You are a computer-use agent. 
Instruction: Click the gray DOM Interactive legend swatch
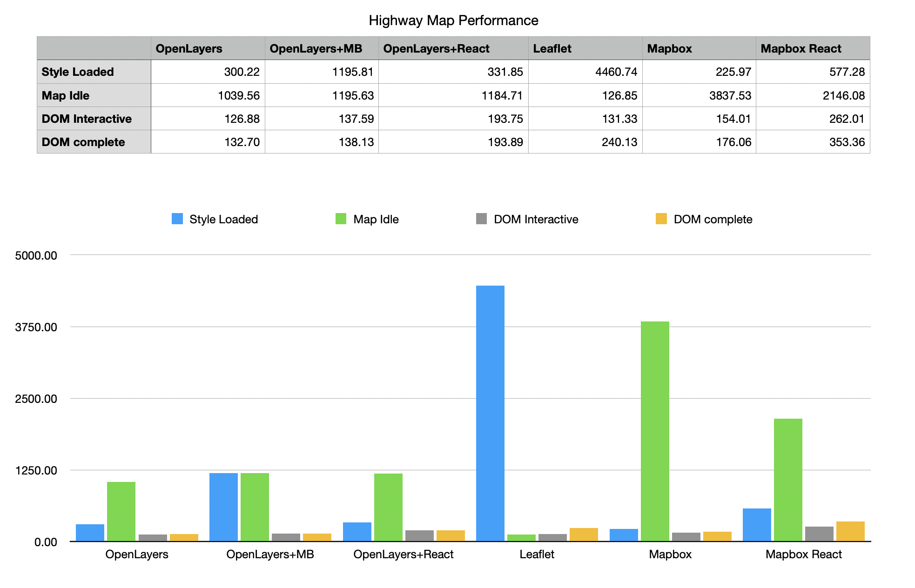[481, 219]
